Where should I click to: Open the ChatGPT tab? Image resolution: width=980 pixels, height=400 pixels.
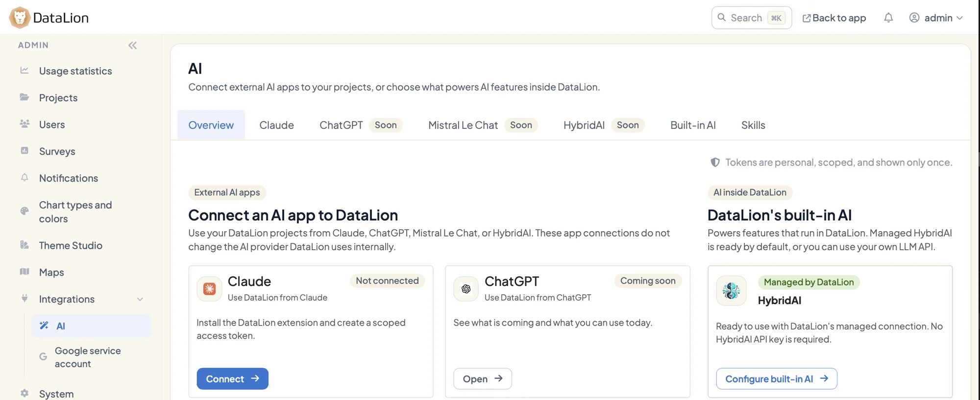(x=361, y=125)
